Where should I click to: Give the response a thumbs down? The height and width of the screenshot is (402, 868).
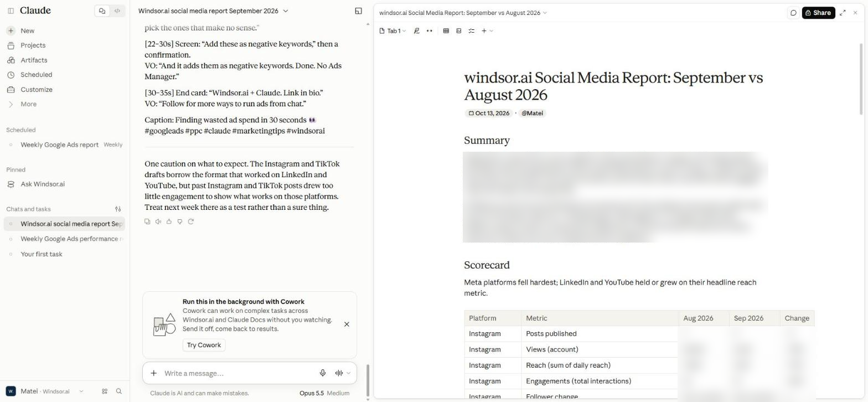(180, 221)
